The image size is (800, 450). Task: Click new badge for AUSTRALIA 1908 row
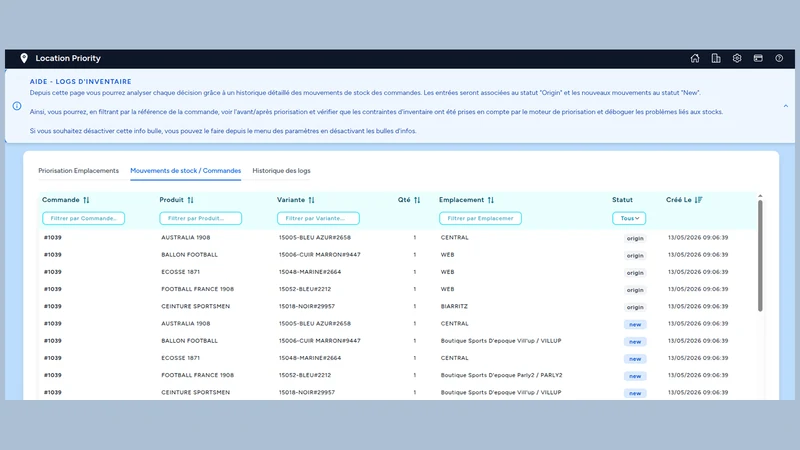pos(635,324)
